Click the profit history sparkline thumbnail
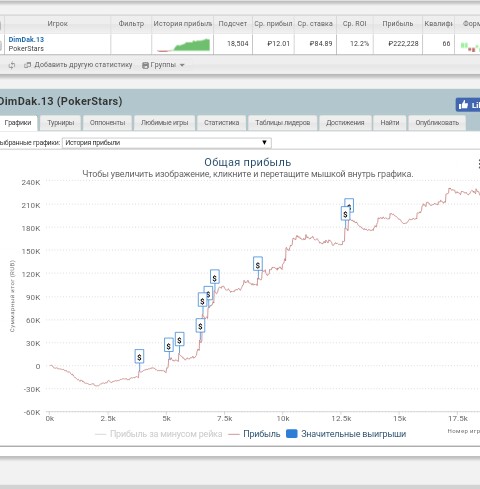The width and height of the screenshot is (480, 489). (x=184, y=45)
